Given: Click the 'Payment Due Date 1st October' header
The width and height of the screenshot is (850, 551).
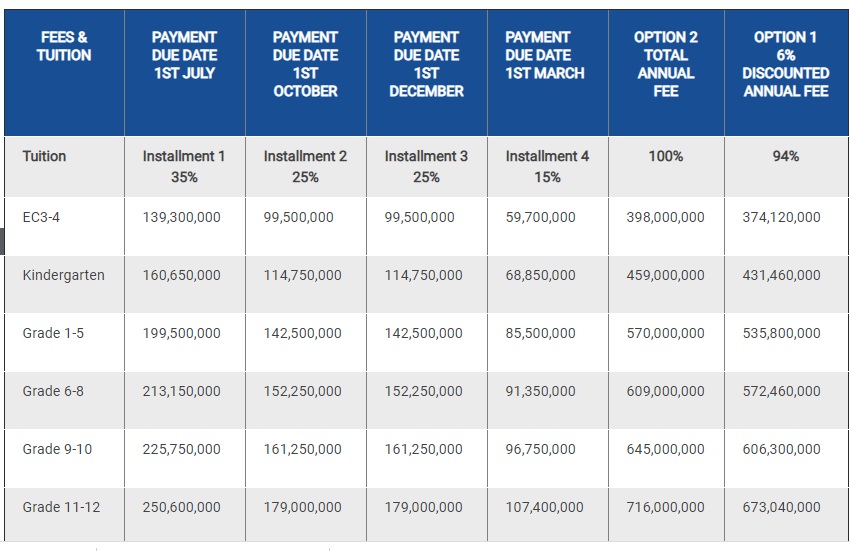Looking at the screenshot, I should pos(305,64).
